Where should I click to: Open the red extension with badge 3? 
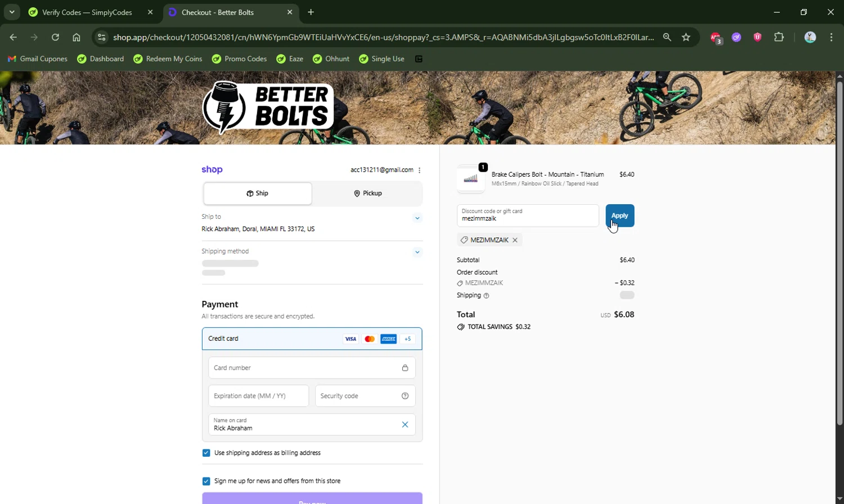click(716, 38)
